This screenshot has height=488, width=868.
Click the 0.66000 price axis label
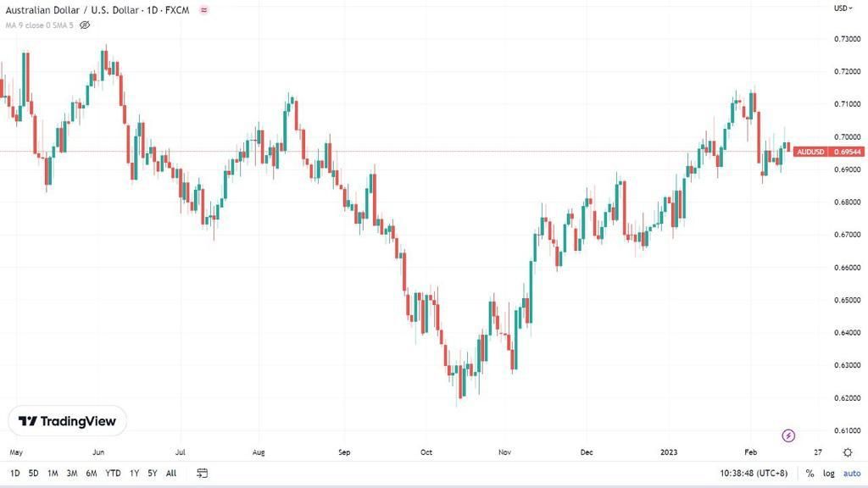tap(847, 267)
